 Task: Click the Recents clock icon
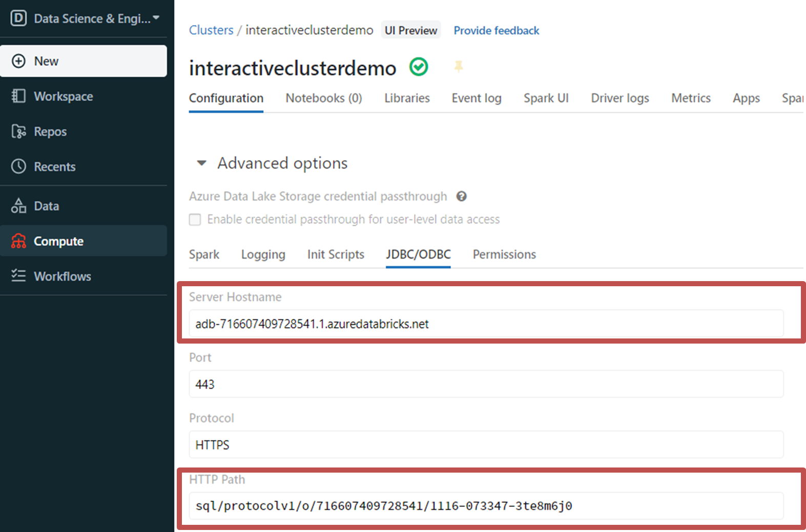coord(18,166)
